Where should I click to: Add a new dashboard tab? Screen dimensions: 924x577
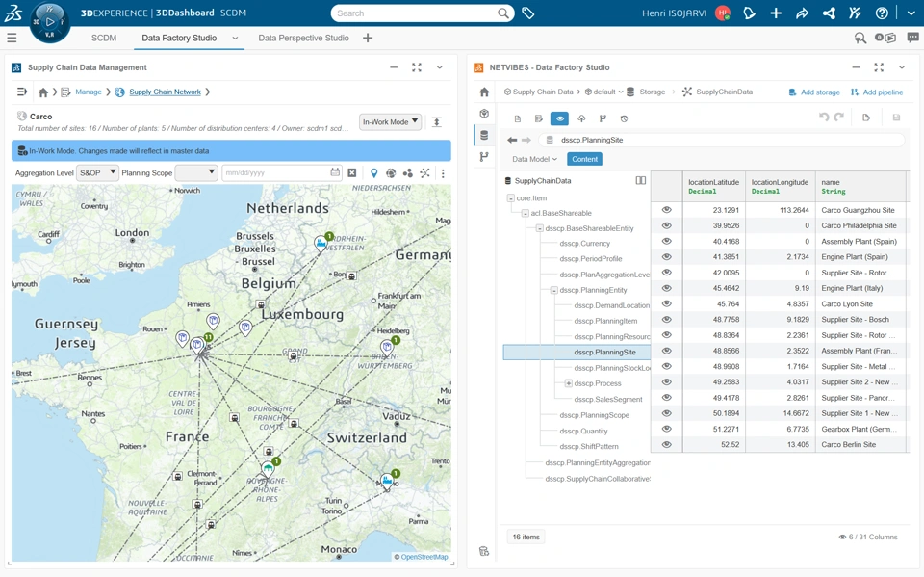tap(368, 38)
